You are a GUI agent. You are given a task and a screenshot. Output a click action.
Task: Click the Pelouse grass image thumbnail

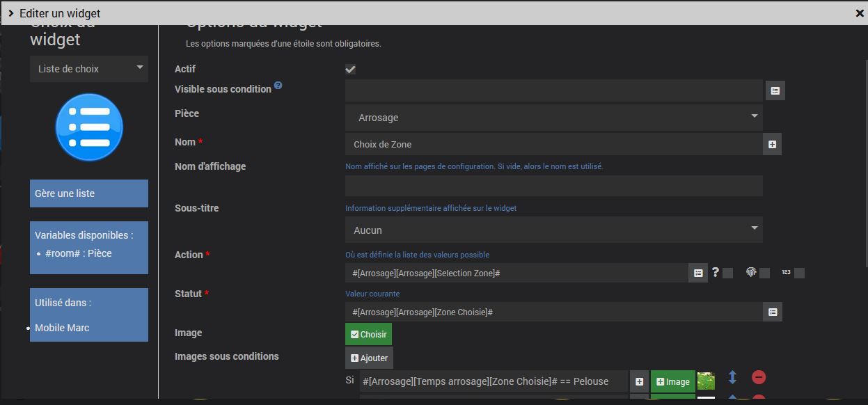click(x=706, y=381)
